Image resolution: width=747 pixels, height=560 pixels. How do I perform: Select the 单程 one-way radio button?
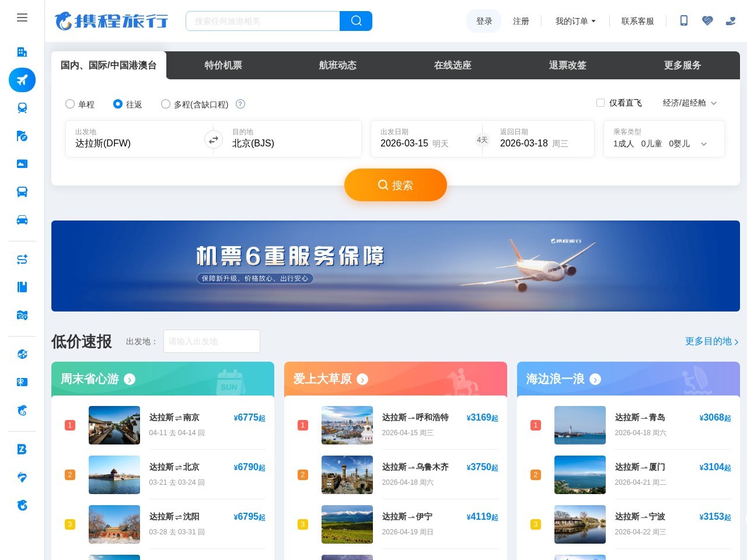pyautogui.click(x=70, y=104)
